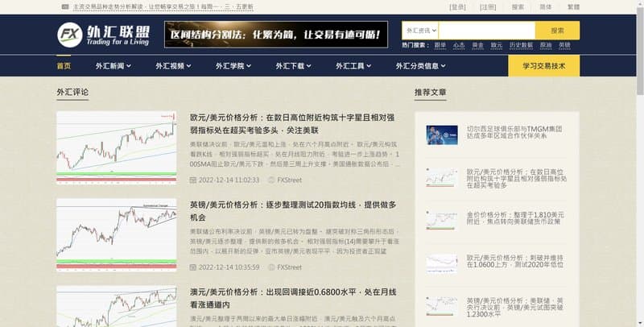The image size is (644, 327).
Task: Click the 欧元/美元 article summary text
Action: (x=294, y=154)
